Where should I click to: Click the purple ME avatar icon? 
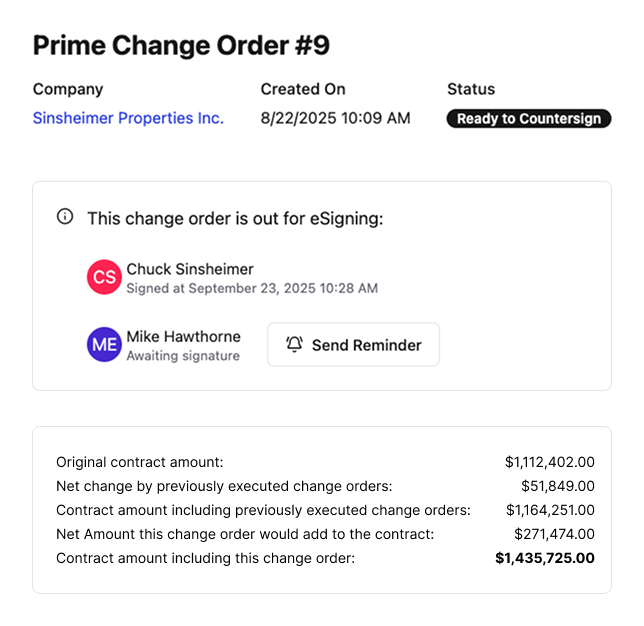tap(104, 344)
